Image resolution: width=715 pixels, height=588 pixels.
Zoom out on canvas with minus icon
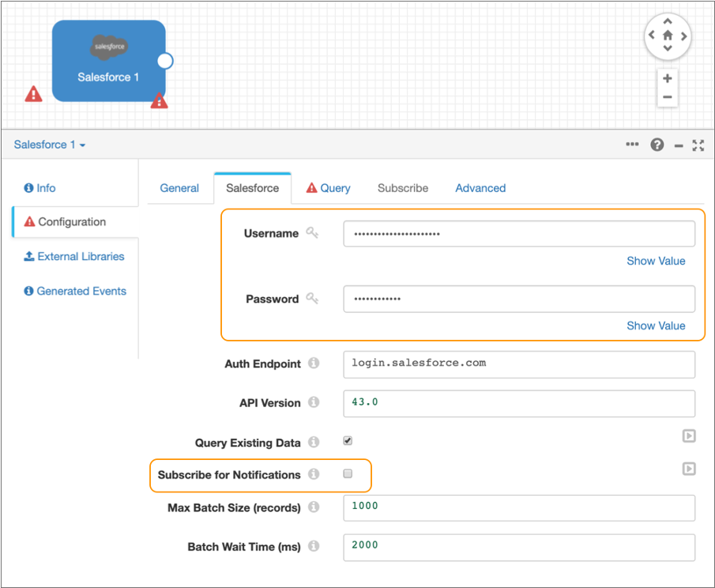(668, 97)
